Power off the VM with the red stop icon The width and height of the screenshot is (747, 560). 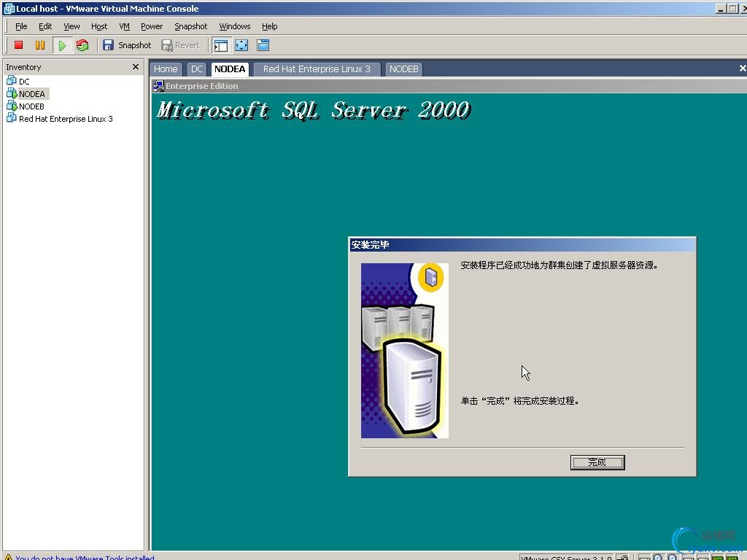pos(18,45)
